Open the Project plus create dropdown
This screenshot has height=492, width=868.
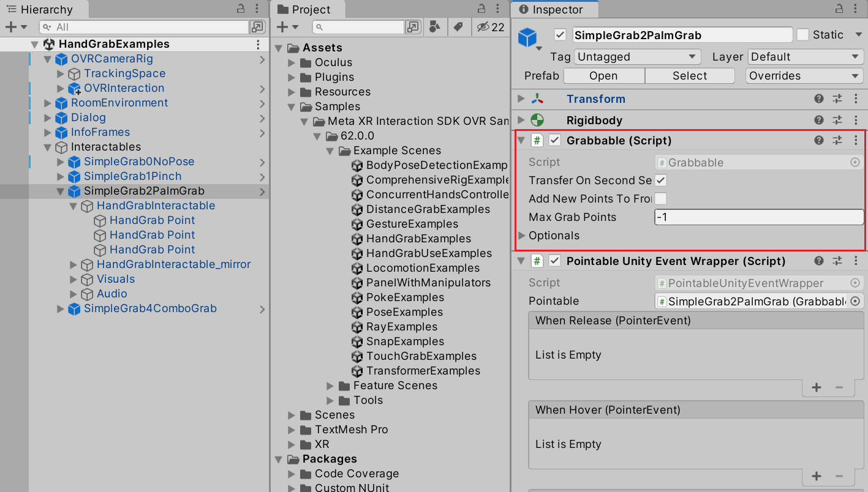287,27
